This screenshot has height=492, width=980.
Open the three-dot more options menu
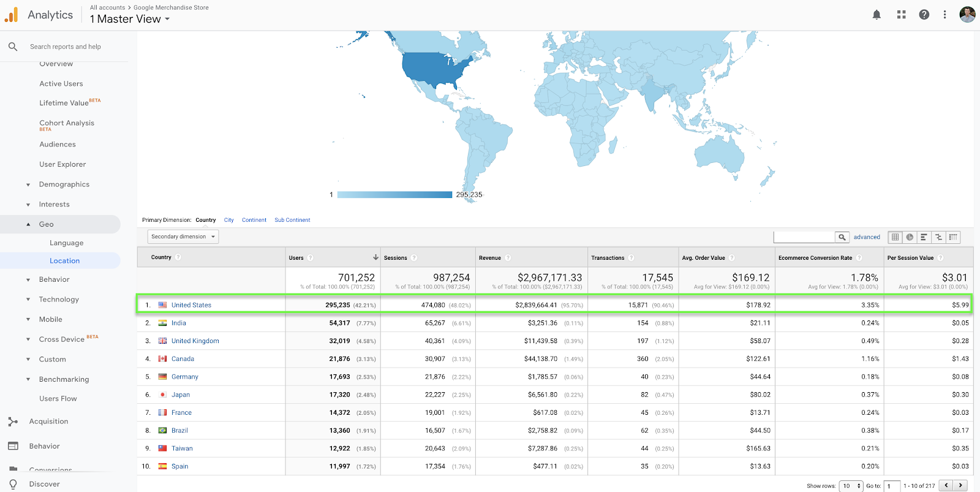[x=945, y=15]
